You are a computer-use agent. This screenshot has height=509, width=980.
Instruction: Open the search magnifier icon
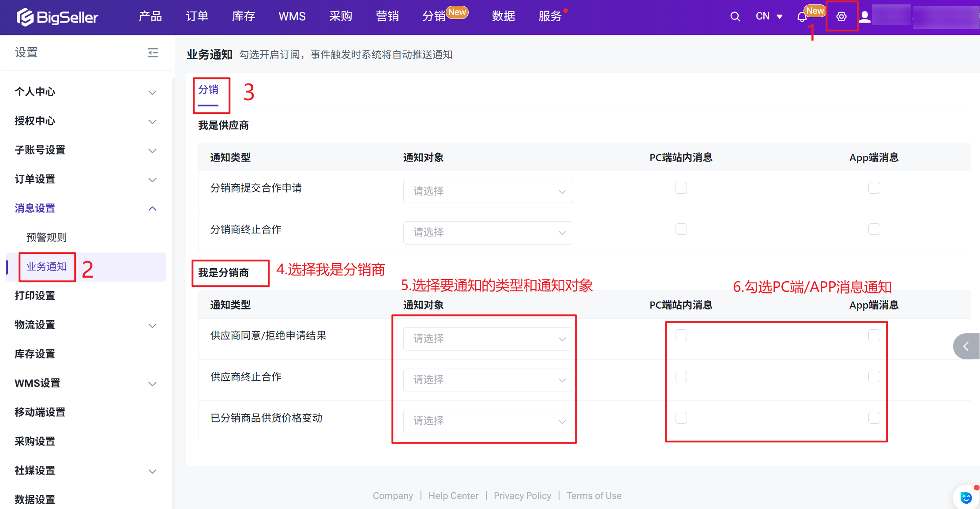pyautogui.click(x=735, y=17)
